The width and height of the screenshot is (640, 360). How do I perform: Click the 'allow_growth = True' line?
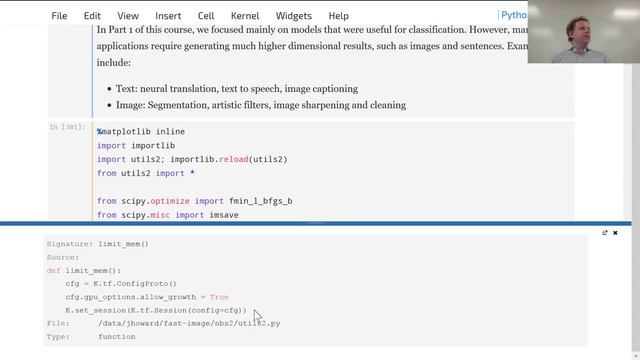147,297
